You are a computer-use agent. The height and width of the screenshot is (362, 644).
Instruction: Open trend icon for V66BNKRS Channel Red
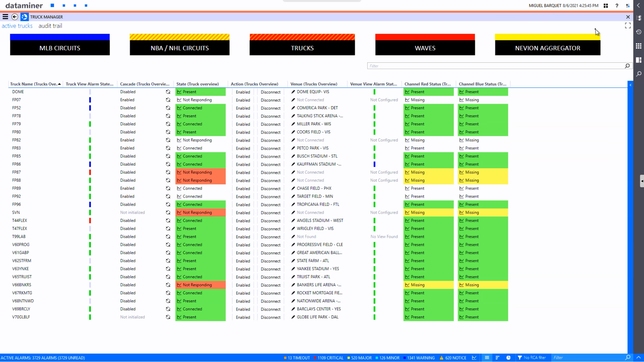point(407,285)
